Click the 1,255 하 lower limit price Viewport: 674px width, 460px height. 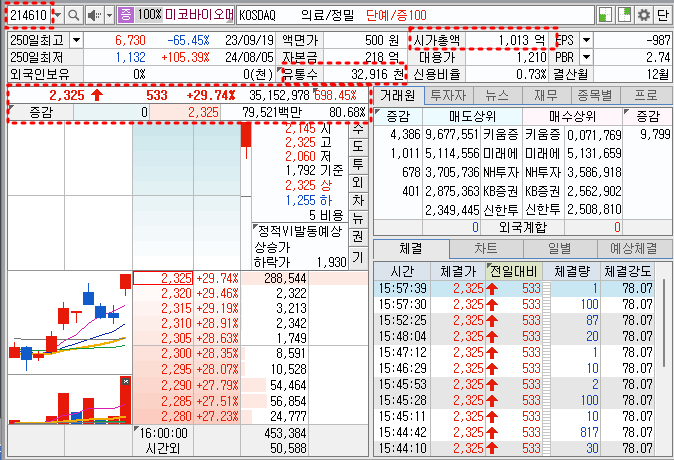pos(309,200)
